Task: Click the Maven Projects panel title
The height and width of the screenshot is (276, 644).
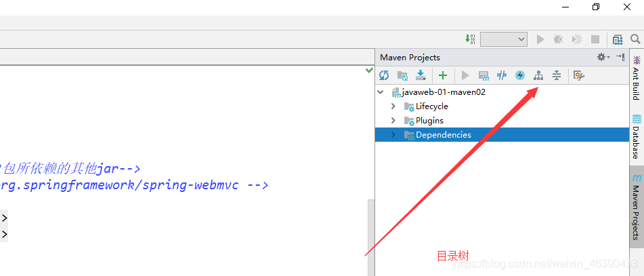Action: [410, 58]
